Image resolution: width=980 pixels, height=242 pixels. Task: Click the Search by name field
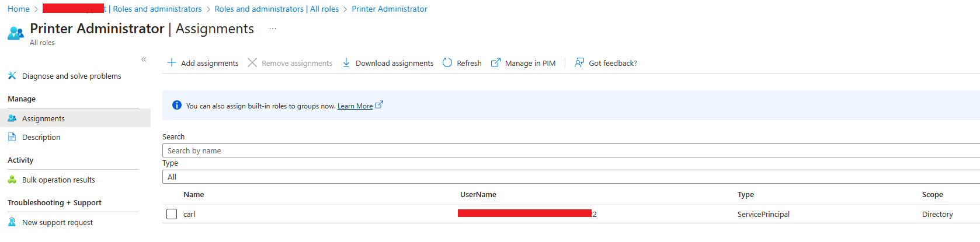[x=571, y=150]
